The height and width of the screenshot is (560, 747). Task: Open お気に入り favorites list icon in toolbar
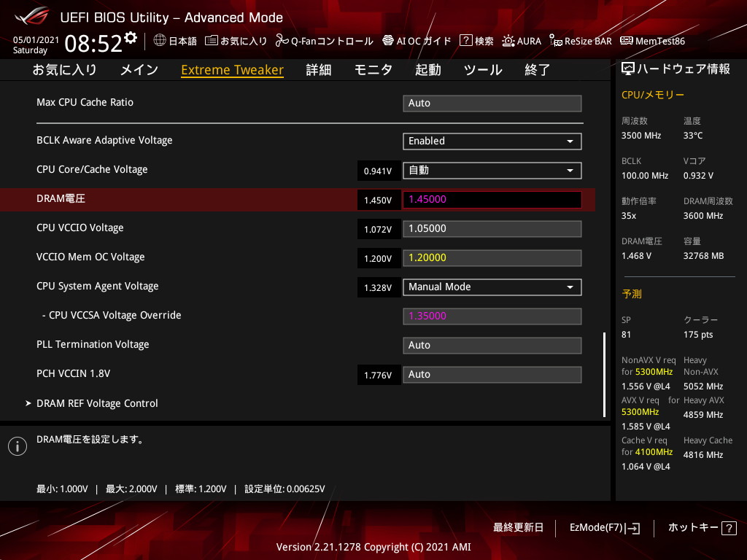pos(212,41)
